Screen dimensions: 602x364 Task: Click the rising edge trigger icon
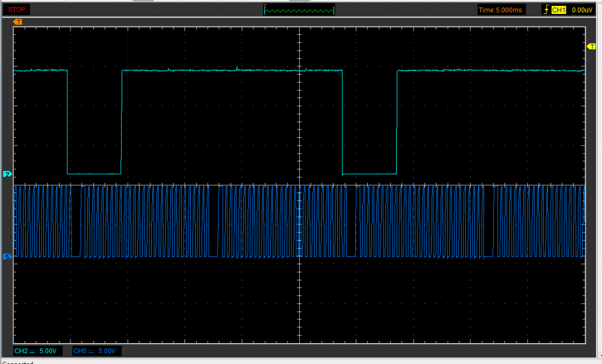click(545, 10)
